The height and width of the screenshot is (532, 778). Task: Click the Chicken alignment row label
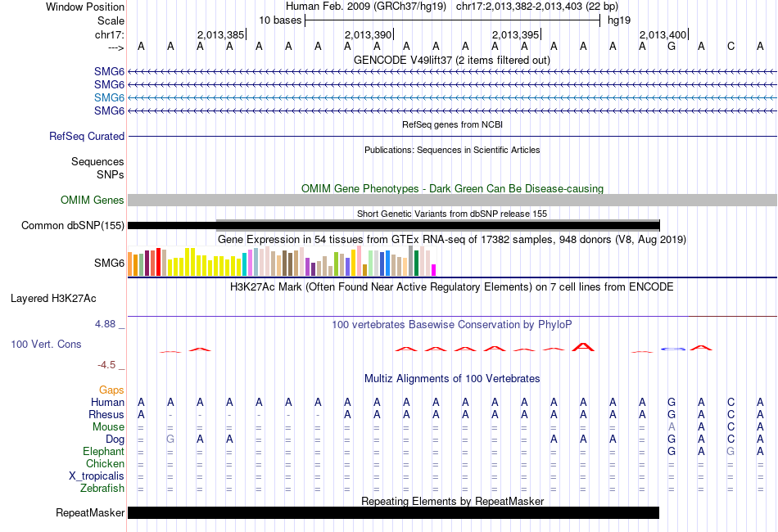[x=105, y=463]
